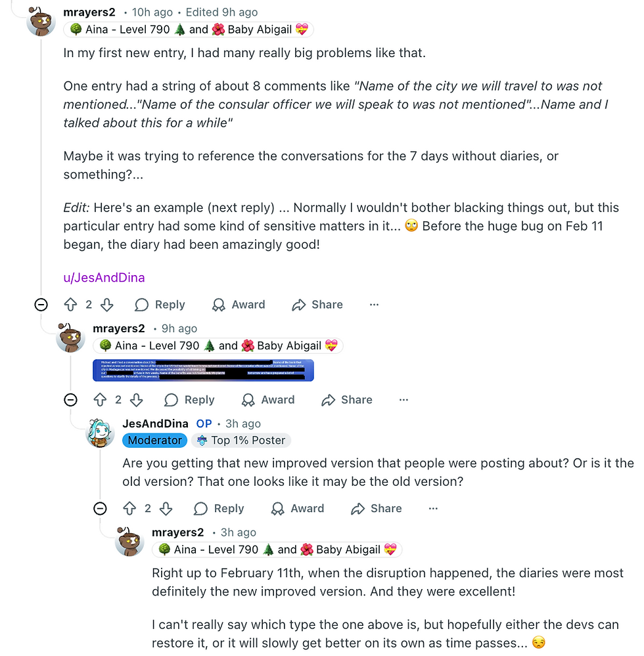Open JesAndDina's profile from username
The width and height of the screenshot is (644, 656).
[x=155, y=424]
